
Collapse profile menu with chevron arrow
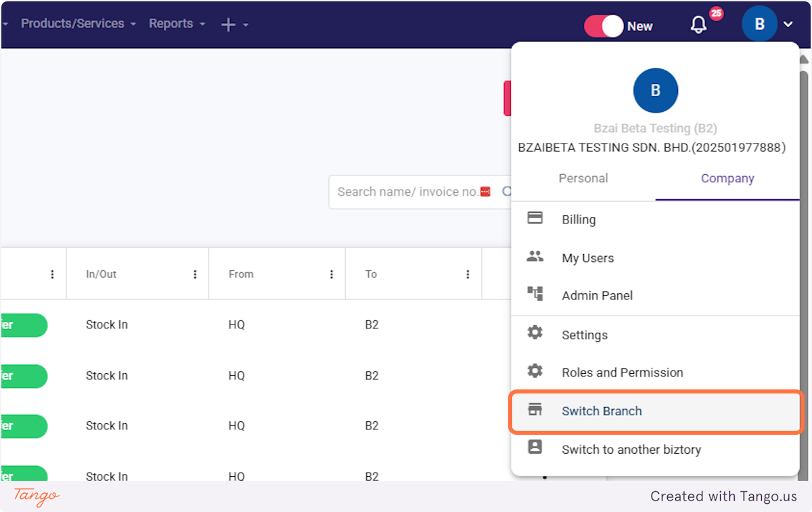(x=788, y=25)
